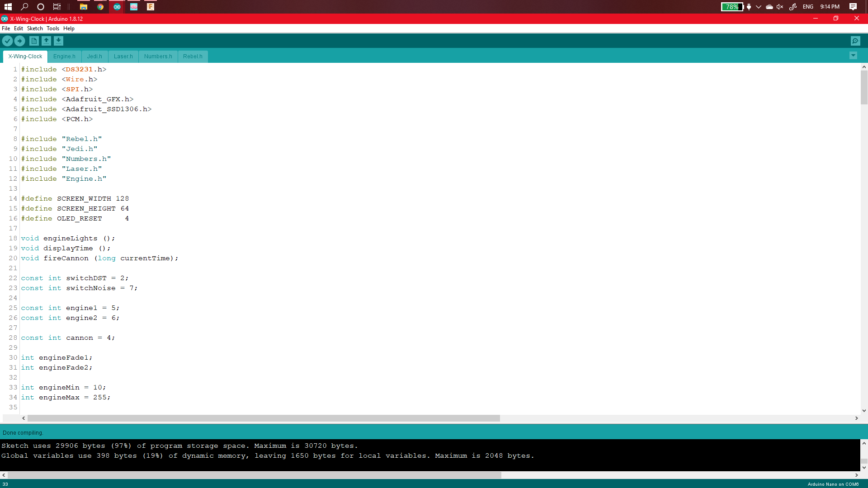Click the Upload arrow icon
This screenshot has height=488, width=868.
click(x=19, y=41)
